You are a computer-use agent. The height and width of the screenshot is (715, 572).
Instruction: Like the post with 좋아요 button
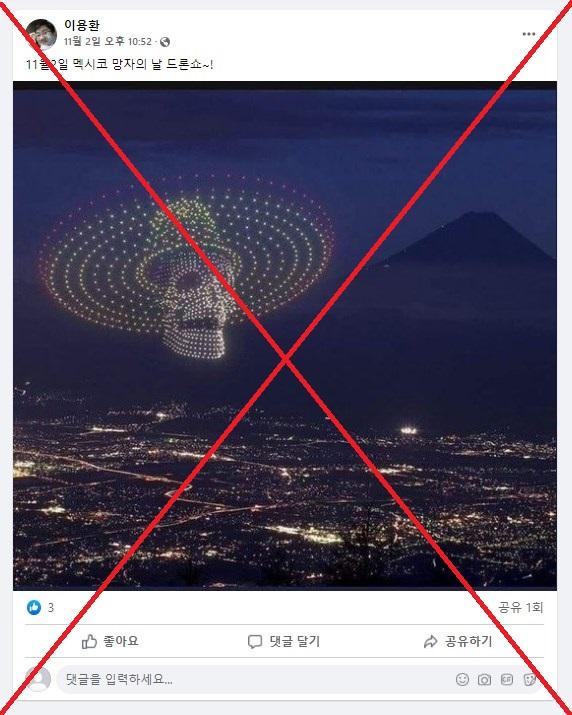coord(110,642)
